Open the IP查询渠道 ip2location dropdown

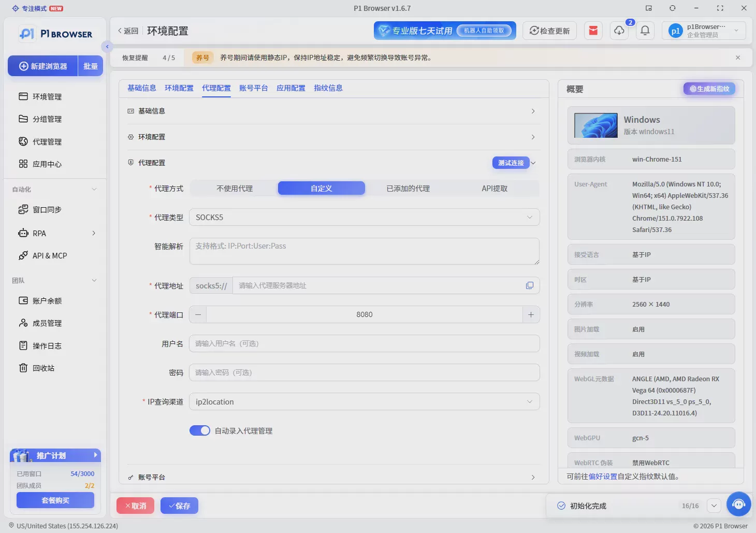click(x=365, y=401)
